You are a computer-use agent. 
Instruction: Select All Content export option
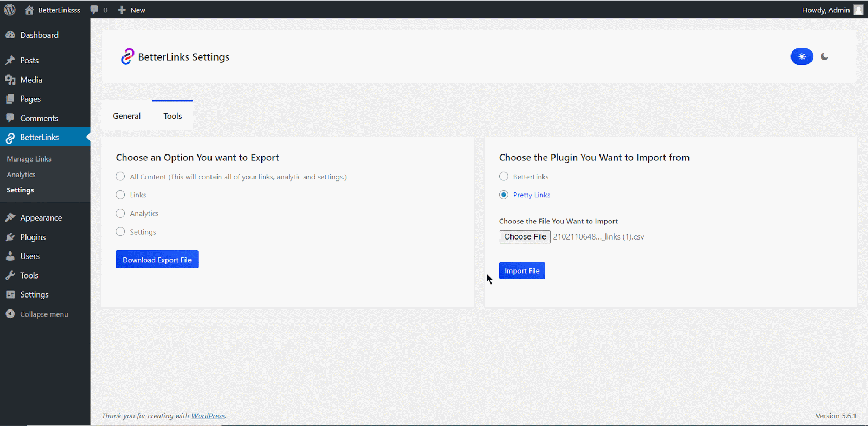(x=120, y=177)
